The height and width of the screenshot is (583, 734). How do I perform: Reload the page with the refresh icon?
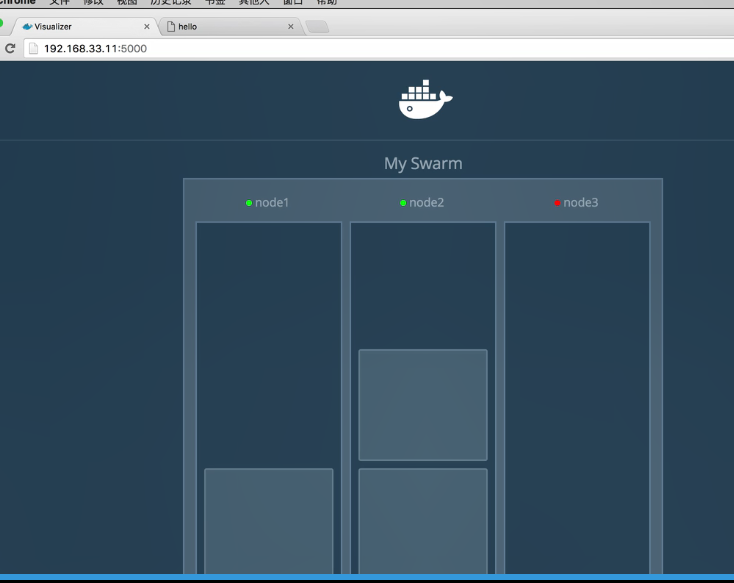coord(10,48)
